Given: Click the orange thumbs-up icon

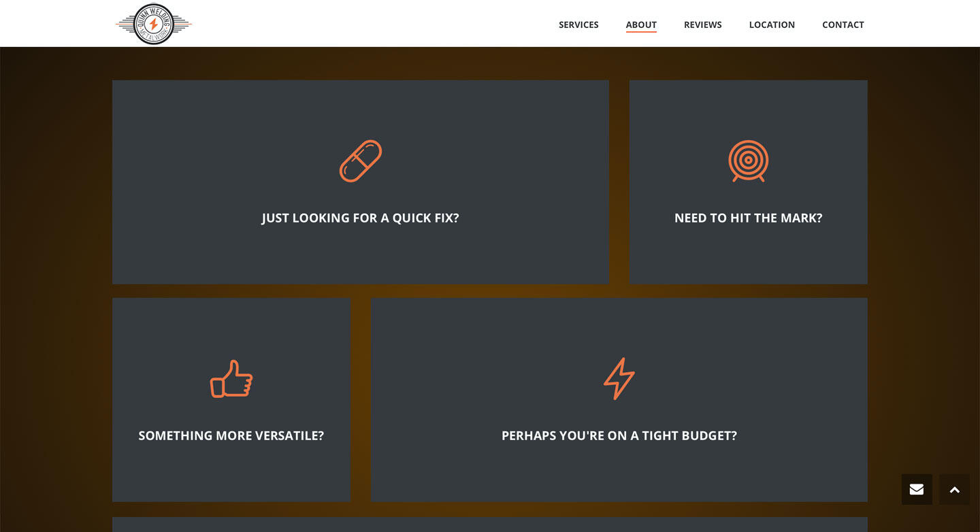Looking at the screenshot, I should [231, 379].
